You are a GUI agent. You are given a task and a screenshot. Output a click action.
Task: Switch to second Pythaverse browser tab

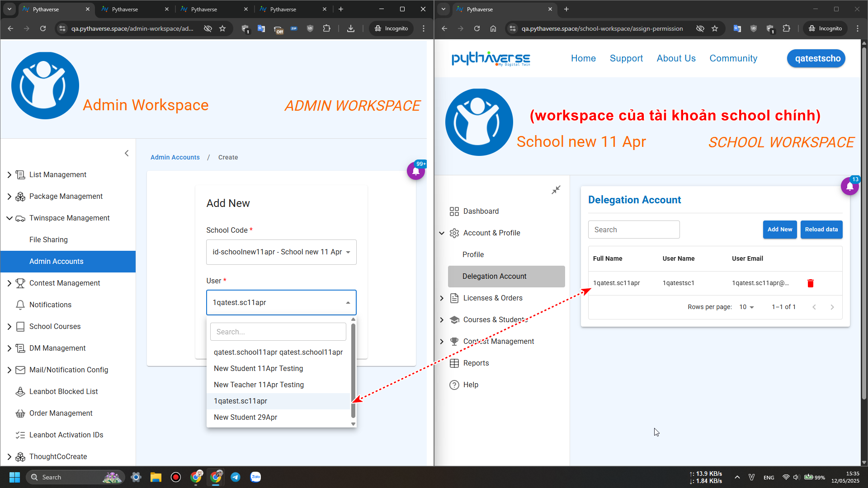pyautogui.click(x=135, y=9)
